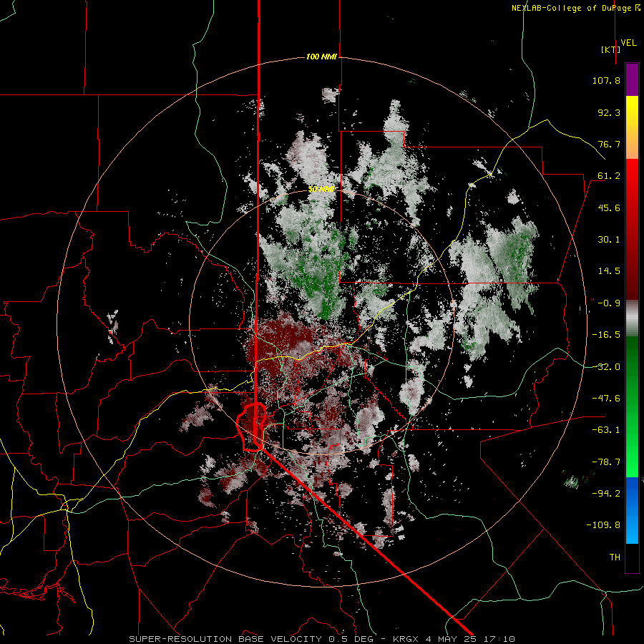Click the thick red warning polygon on map

point(251,427)
